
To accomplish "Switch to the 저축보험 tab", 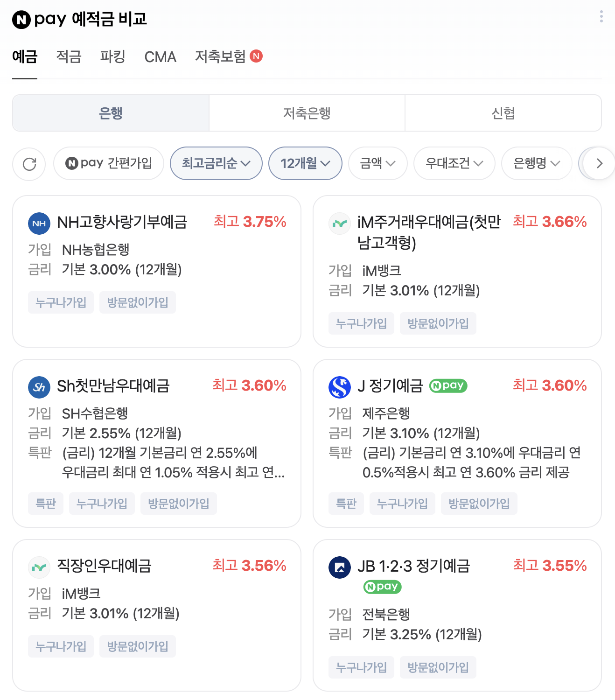I will [x=220, y=57].
